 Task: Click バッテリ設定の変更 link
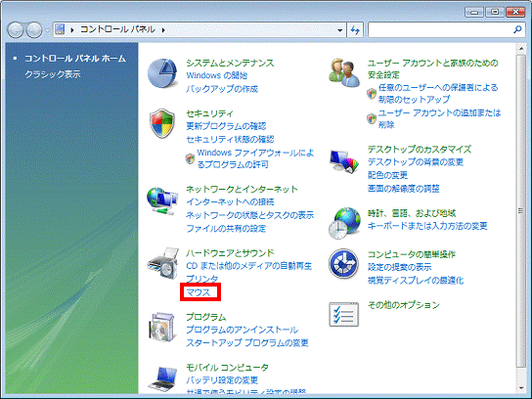coord(222,380)
